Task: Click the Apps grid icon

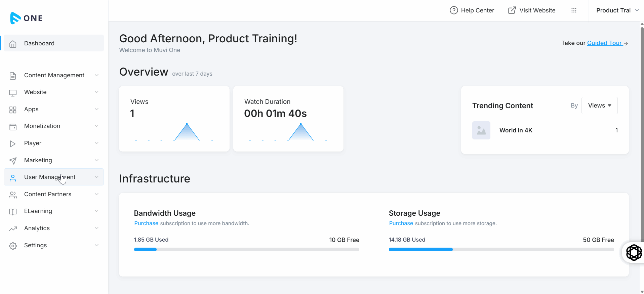Action: [13, 110]
